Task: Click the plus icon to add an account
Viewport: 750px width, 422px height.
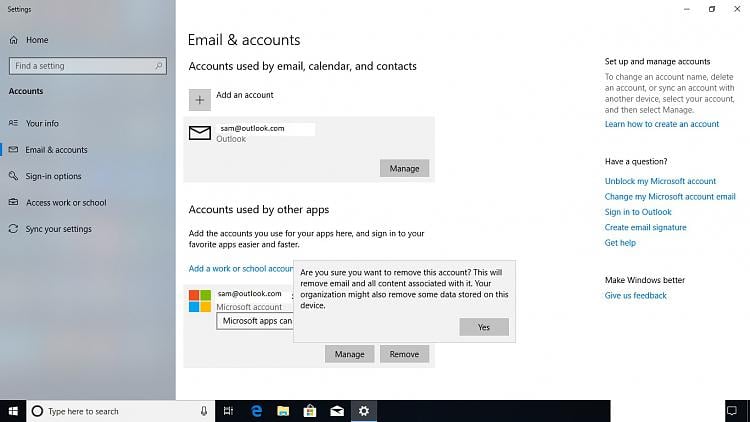Action: 200,100
